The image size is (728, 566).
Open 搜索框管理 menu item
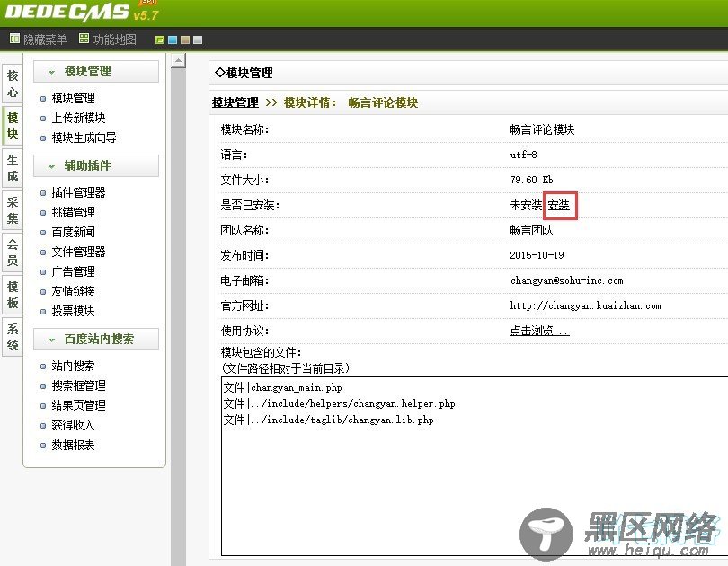pos(78,386)
